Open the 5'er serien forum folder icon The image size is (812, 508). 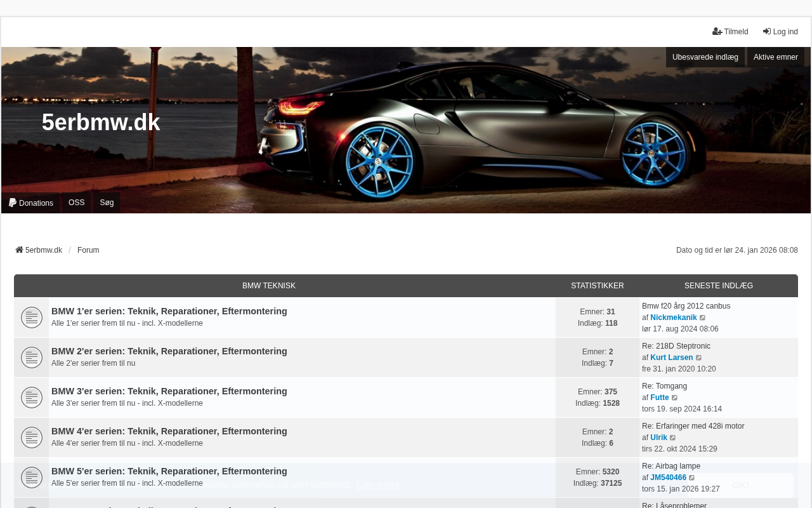click(x=32, y=478)
